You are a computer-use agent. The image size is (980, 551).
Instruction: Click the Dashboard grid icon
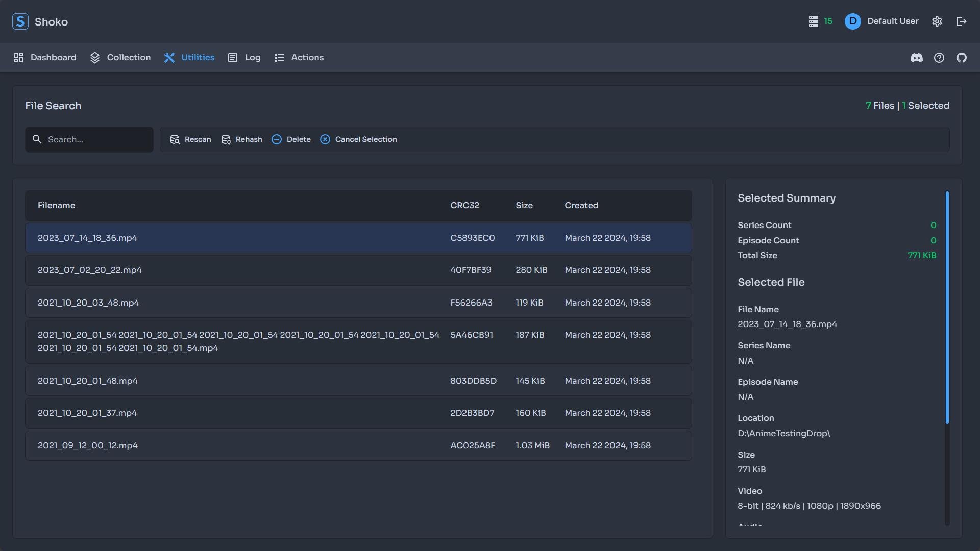coord(18,58)
